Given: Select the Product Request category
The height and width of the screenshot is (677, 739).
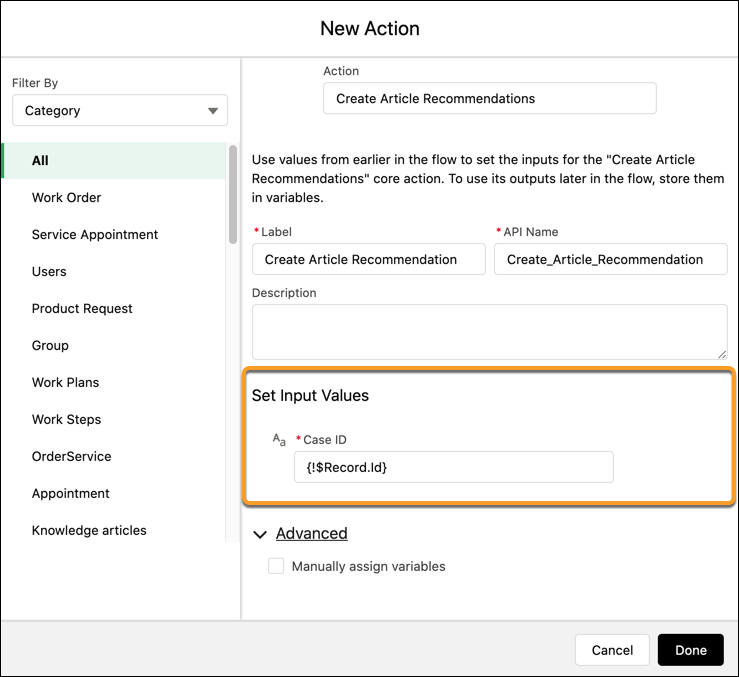Looking at the screenshot, I should pyautogui.click(x=114, y=308).
